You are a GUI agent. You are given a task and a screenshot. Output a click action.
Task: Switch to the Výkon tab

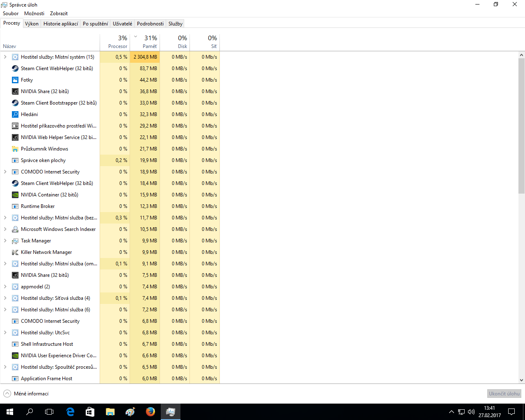(x=32, y=24)
